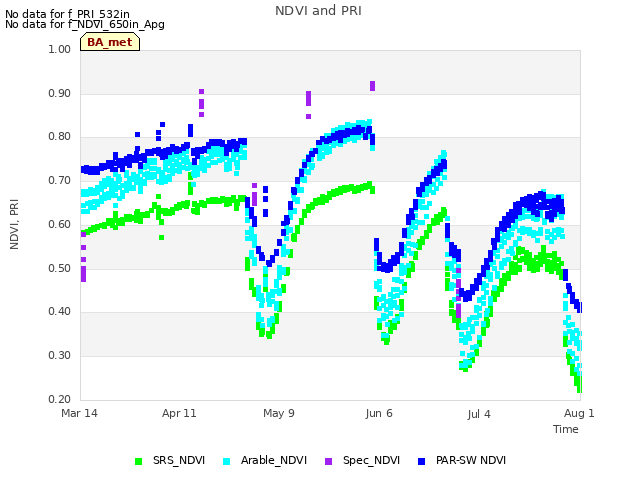This screenshot has width=640, height=480.
Task: Click the Mar 14 x-axis tick label
Action: click(79, 413)
